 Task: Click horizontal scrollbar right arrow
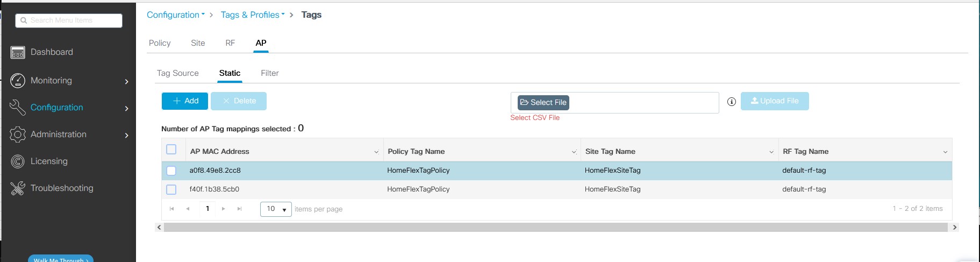click(x=955, y=227)
